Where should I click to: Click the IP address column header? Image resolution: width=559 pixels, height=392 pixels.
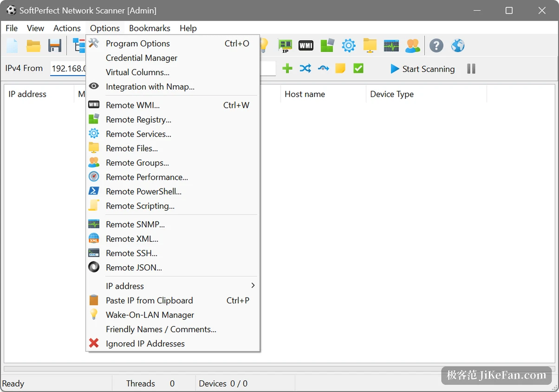pyautogui.click(x=39, y=94)
